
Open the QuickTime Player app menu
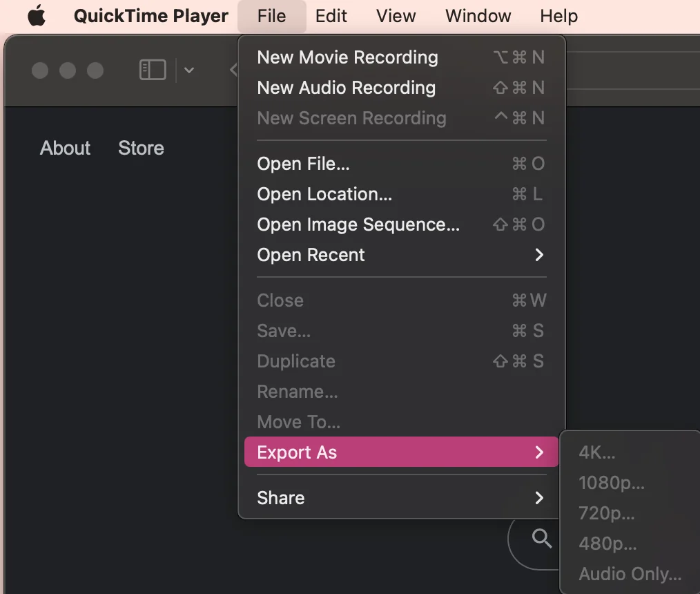coord(151,16)
